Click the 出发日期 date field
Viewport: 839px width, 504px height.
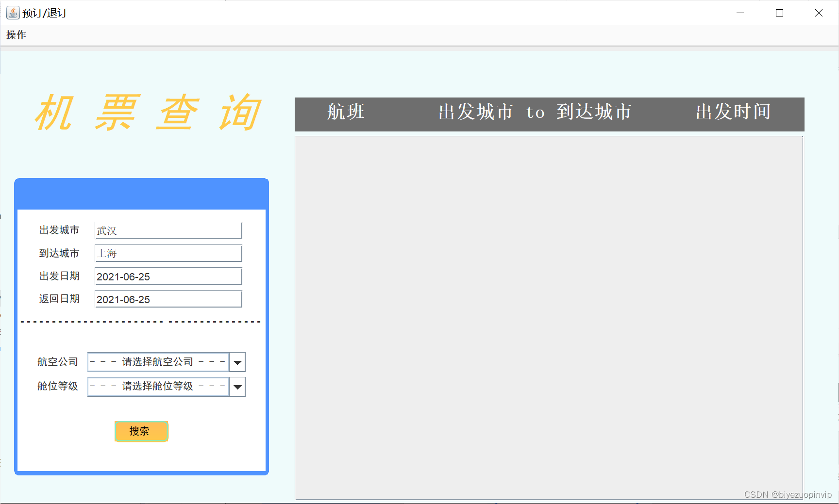[168, 276]
